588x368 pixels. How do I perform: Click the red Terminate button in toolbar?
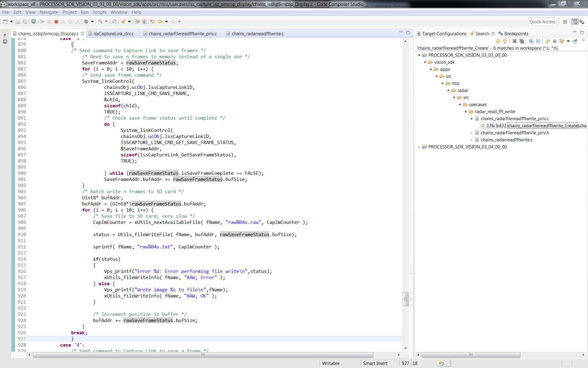(56, 21)
